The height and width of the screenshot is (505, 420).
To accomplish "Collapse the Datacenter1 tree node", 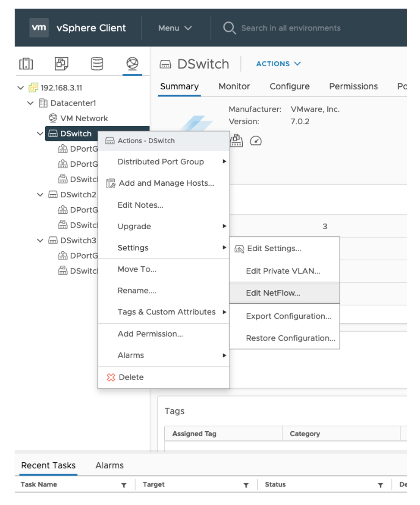I will click(x=30, y=103).
